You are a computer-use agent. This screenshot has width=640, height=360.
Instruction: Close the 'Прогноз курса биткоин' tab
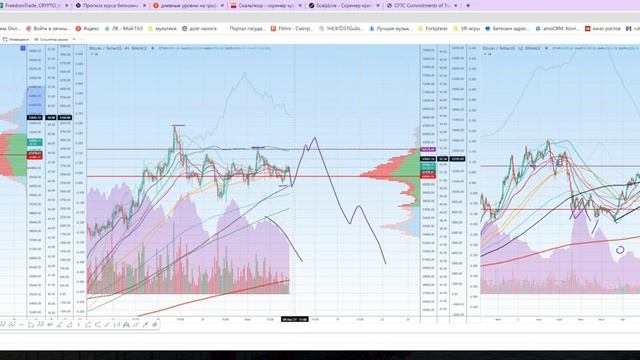[x=144, y=6]
